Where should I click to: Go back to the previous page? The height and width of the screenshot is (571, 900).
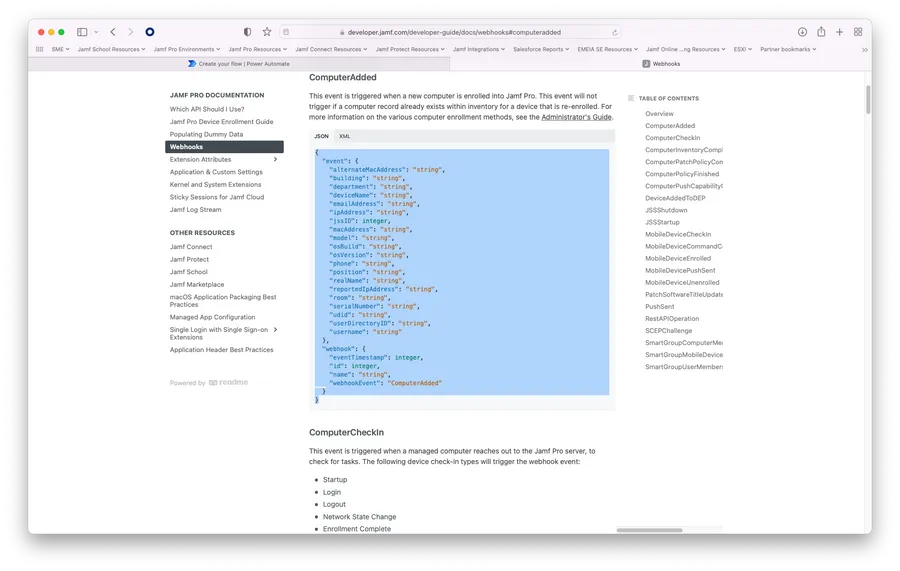coord(112,32)
